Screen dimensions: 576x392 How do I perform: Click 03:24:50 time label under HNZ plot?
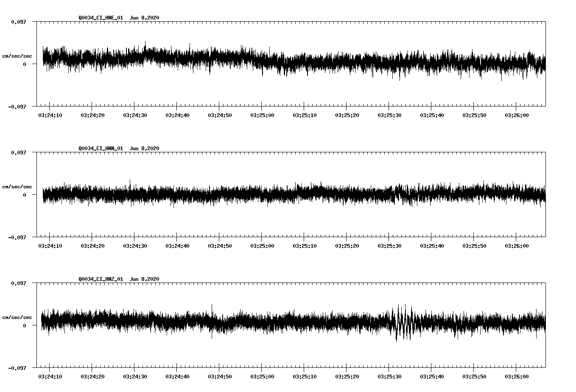220,377
